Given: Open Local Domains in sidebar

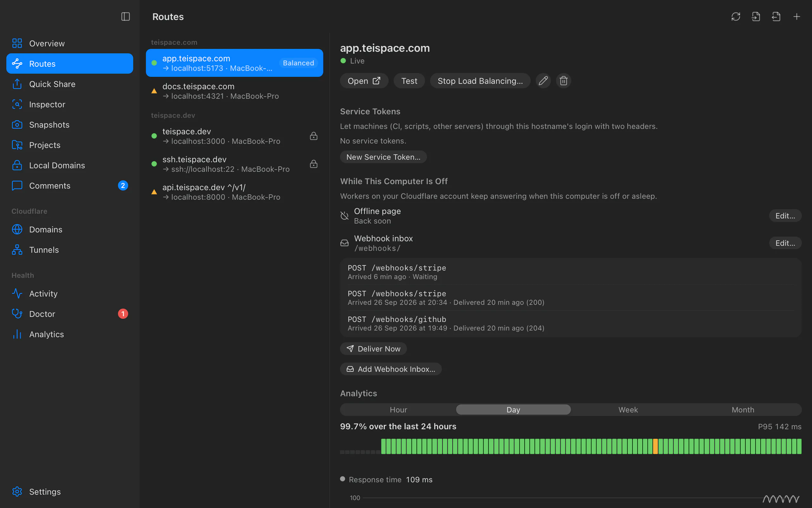Looking at the screenshot, I should click(70, 165).
